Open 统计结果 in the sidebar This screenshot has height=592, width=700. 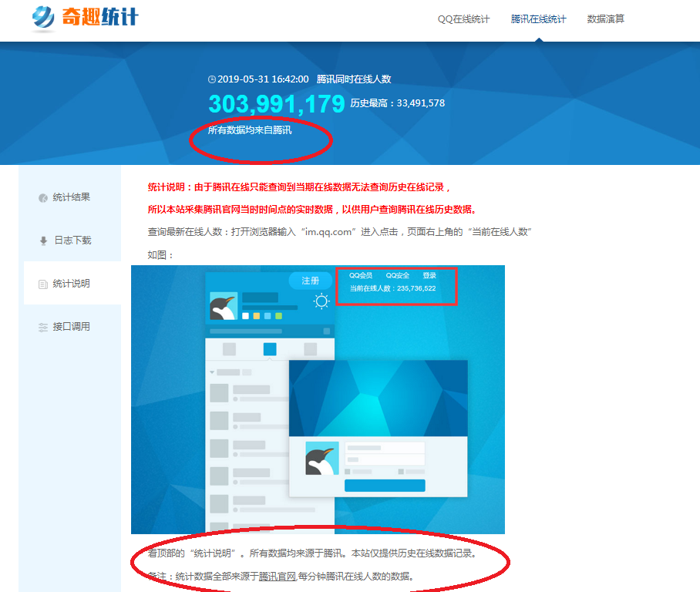[x=72, y=197]
